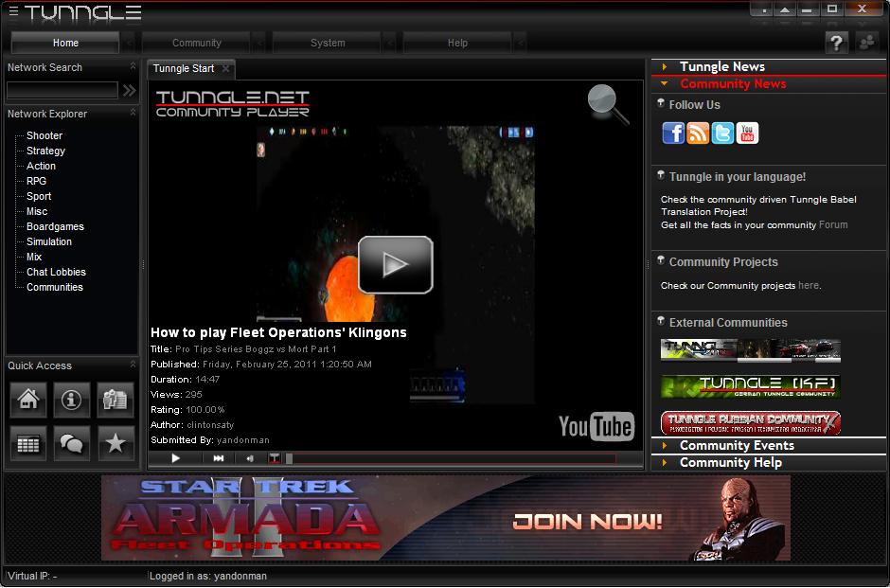890x588 pixels.
Task: Click the question mark help icon
Action: [x=836, y=43]
